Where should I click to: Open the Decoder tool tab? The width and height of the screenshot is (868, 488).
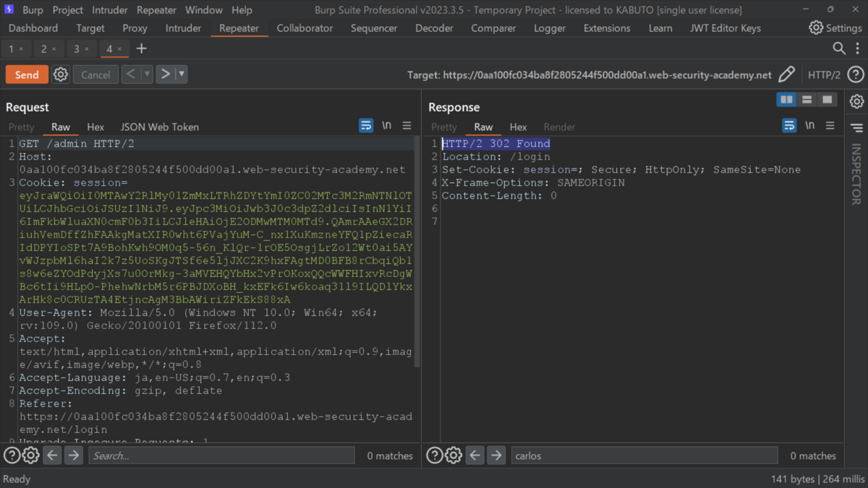tap(435, 28)
